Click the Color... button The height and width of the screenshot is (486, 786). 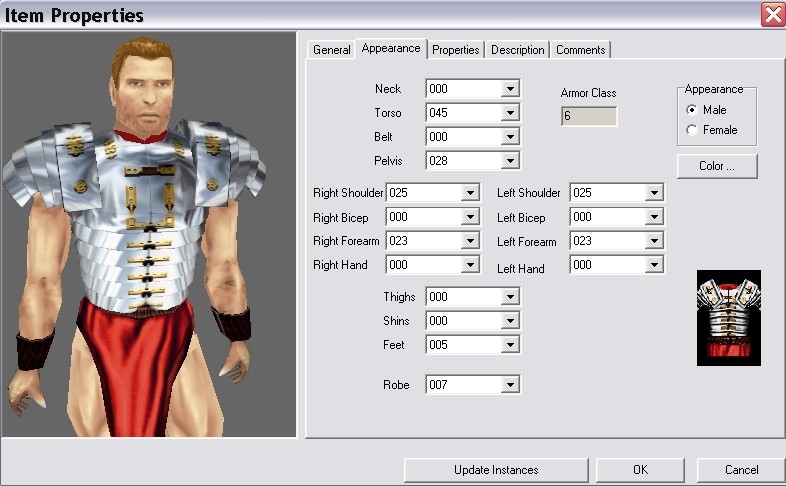point(716,166)
